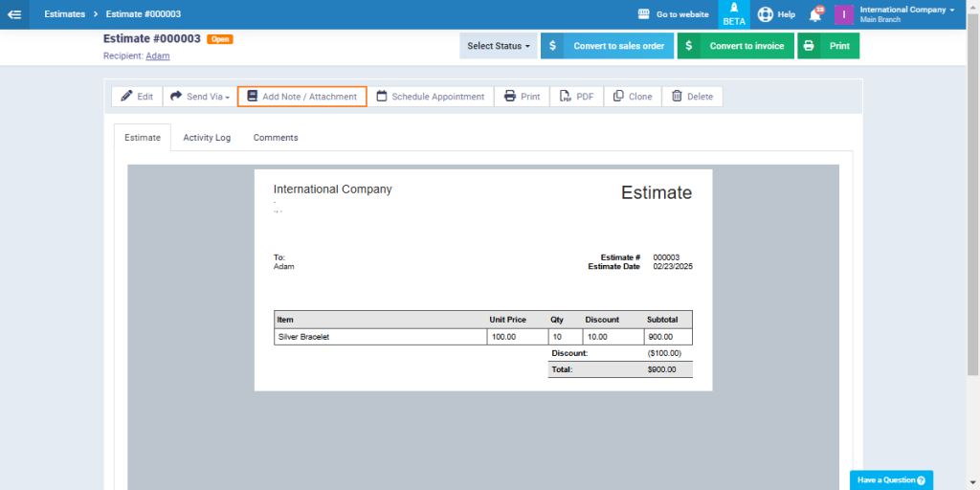The image size is (980, 490).
Task: Go to Estimates breadcrumb
Action: [x=65, y=14]
